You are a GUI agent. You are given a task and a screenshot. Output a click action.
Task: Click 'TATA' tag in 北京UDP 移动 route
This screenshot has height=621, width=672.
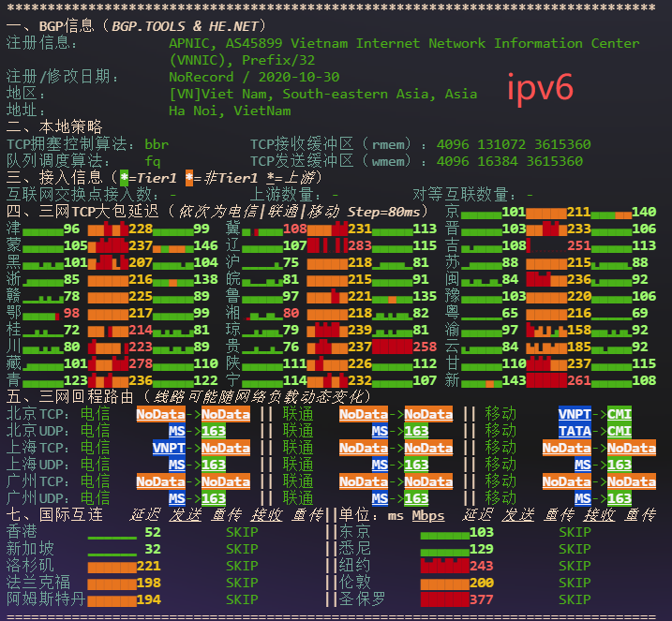coord(575,431)
